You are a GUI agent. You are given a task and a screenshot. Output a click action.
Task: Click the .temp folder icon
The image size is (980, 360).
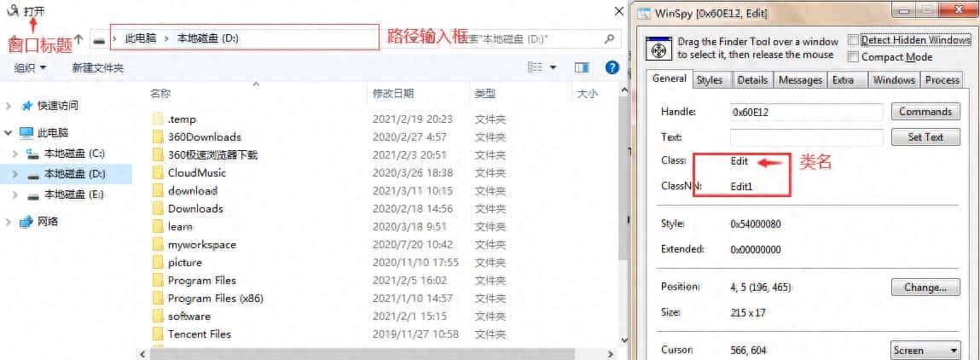tap(158, 119)
